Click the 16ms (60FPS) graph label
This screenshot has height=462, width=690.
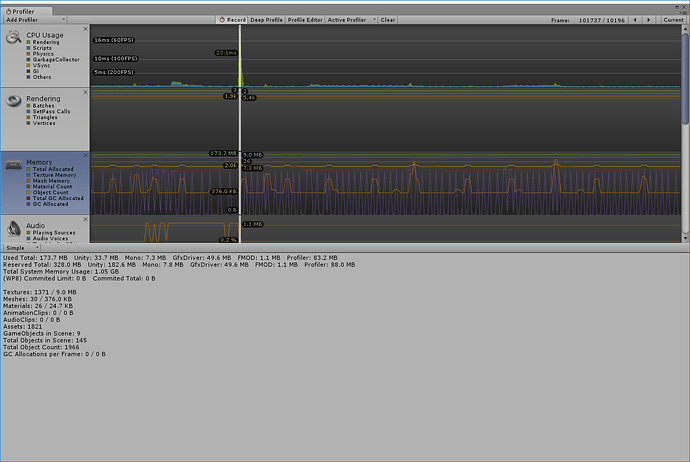114,40
